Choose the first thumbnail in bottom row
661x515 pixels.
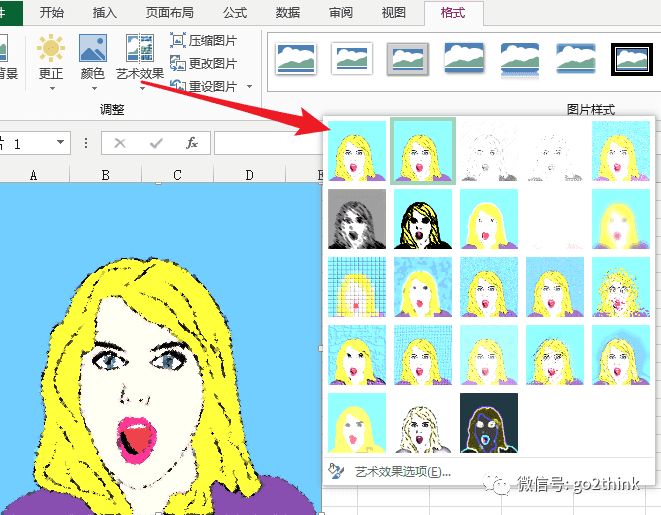357,423
